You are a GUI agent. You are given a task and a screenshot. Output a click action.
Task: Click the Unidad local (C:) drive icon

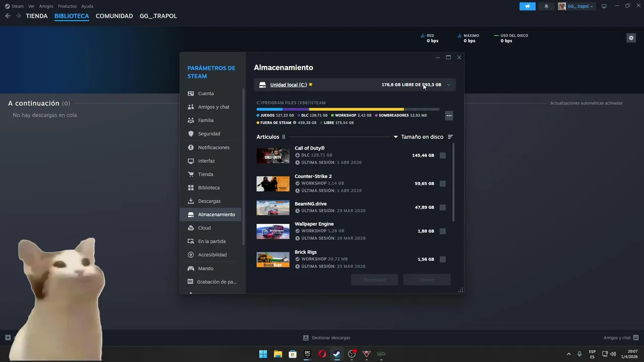(x=263, y=85)
